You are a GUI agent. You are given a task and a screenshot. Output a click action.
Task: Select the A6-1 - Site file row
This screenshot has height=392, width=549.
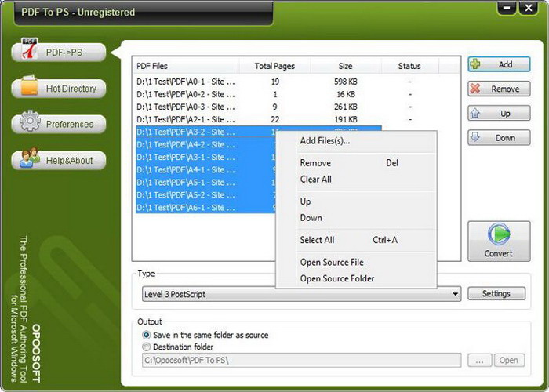pos(205,208)
